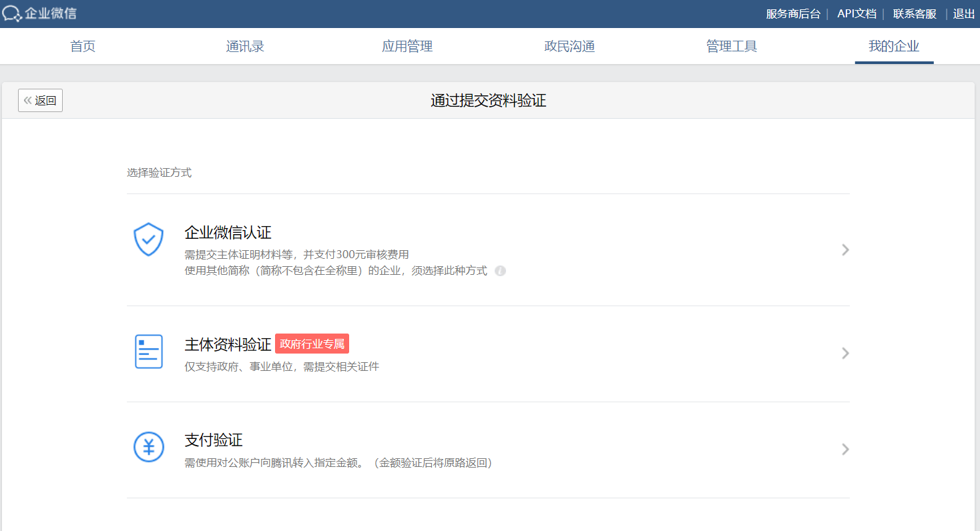Open the 服务商后台 link
The width and height of the screenshot is (980, 531).
(793, 14)
